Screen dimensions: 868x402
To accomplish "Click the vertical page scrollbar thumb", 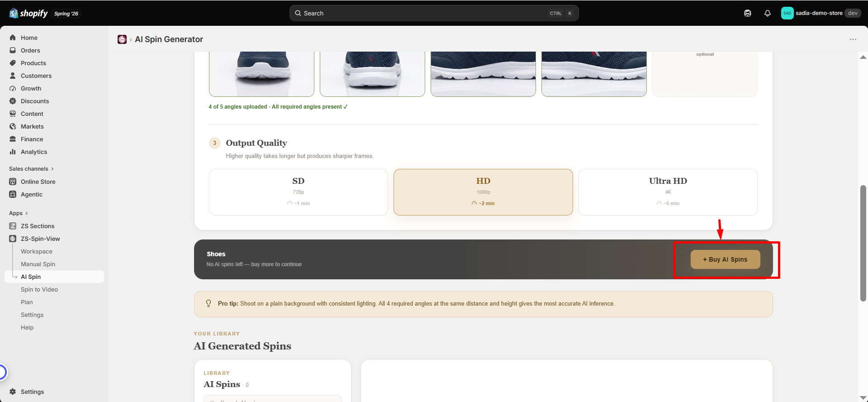I will coord(863,243).
